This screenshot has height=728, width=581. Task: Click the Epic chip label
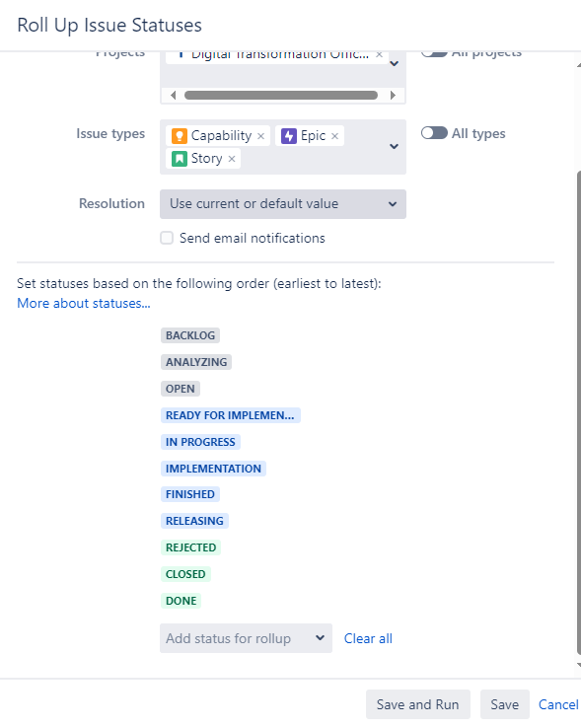[x=313, y=136]
